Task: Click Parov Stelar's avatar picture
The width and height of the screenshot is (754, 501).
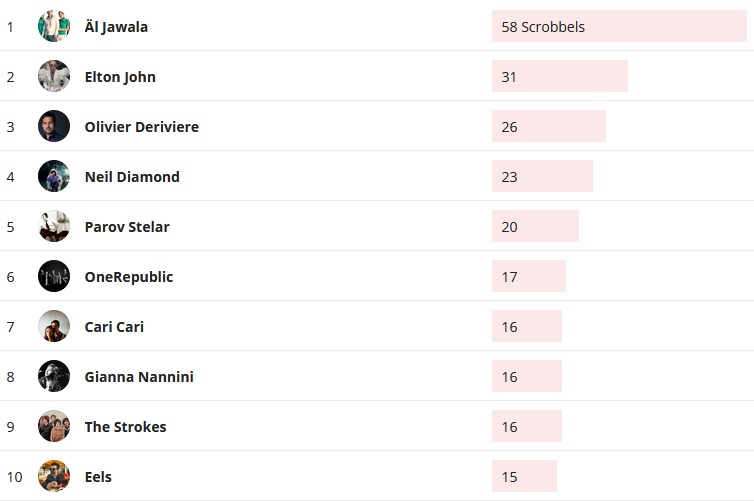Action: [x=54, y=226]
